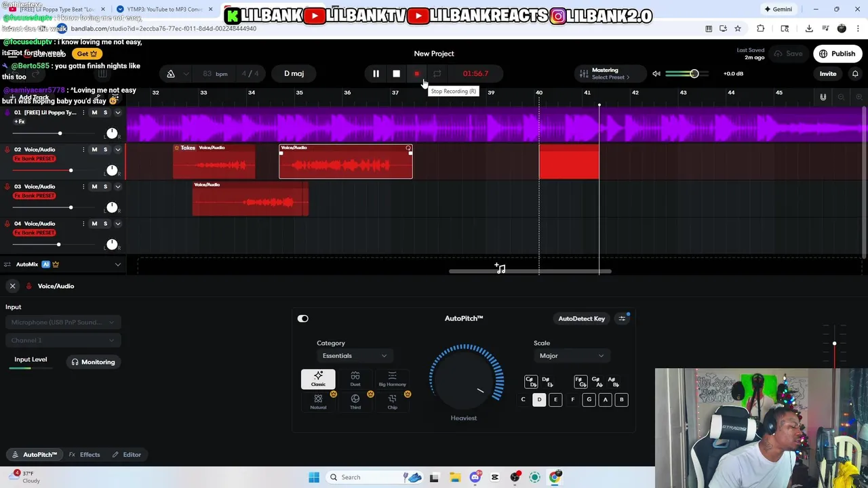Zoom in the timeline with the plus magnifier
The image size is (868, 488).
(859, 98)
